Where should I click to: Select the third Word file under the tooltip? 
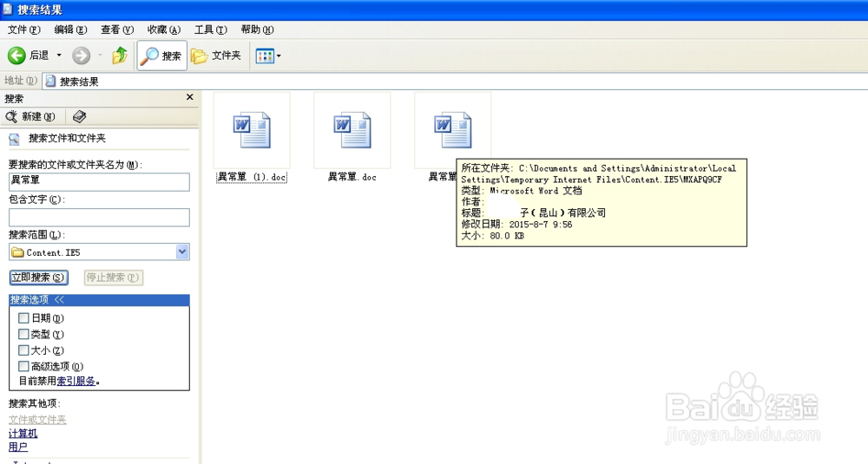(x=453, y=130)
